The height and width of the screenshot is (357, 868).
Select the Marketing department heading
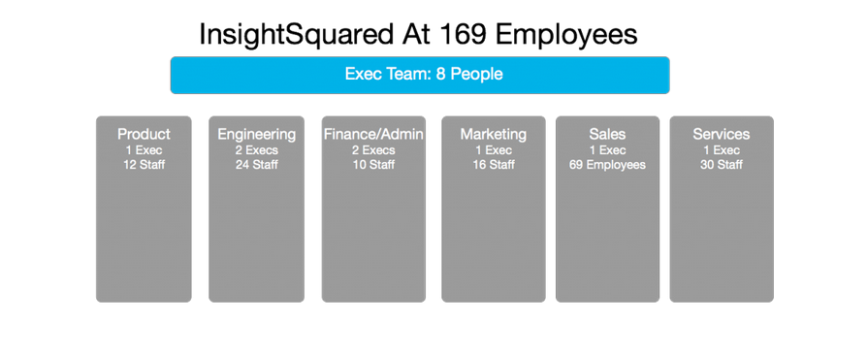tap(494, 134)
